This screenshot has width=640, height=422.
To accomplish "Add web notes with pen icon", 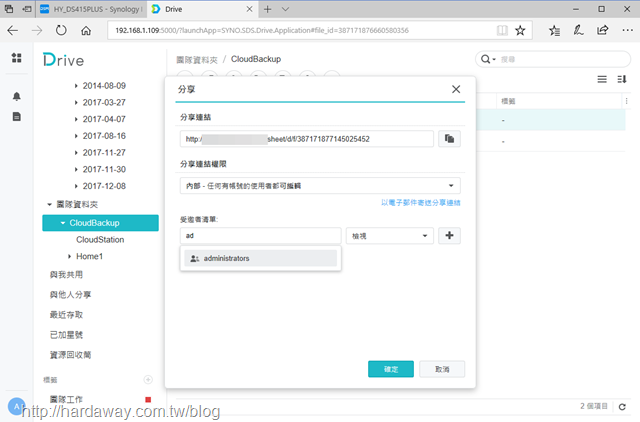I will coord(578,30).
